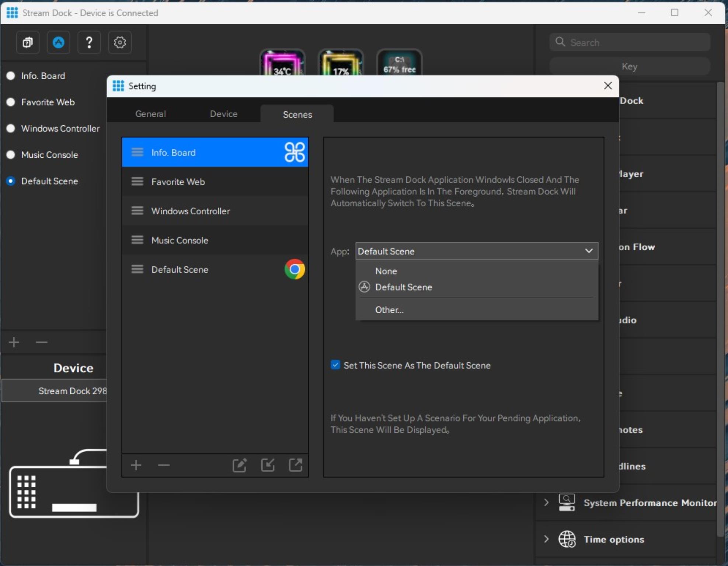Screen dimensions: 728x566
Task: Open the App dropdown combo box
Action: point(477,251)
